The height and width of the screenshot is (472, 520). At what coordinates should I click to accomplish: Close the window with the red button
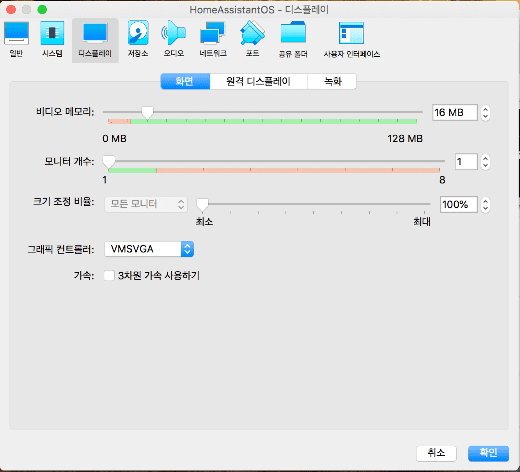point(11,9)
